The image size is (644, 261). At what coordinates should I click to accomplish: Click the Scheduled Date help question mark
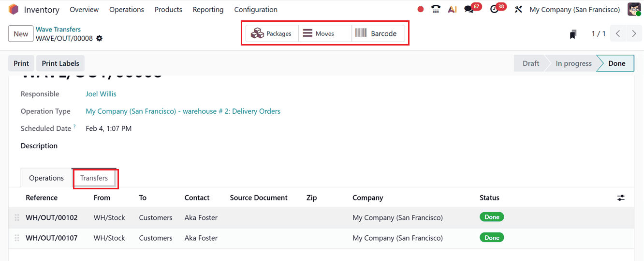coord(74,127)
